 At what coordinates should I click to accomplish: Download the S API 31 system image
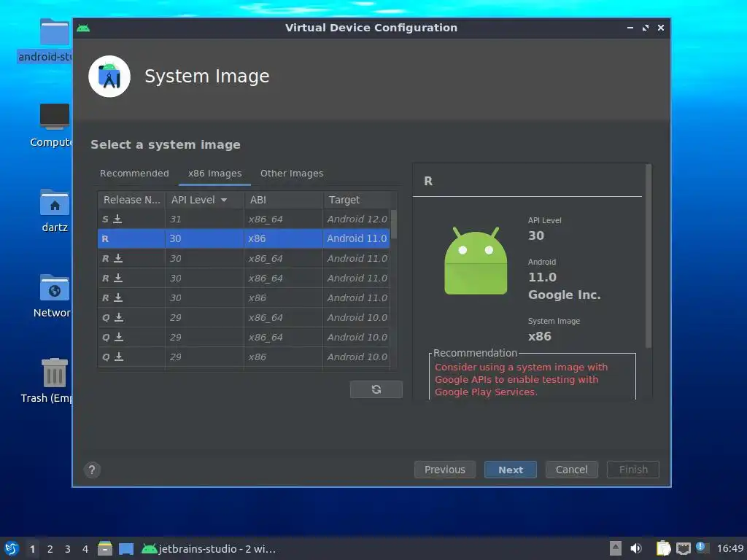pyautogui.click(x=117, y=219)
